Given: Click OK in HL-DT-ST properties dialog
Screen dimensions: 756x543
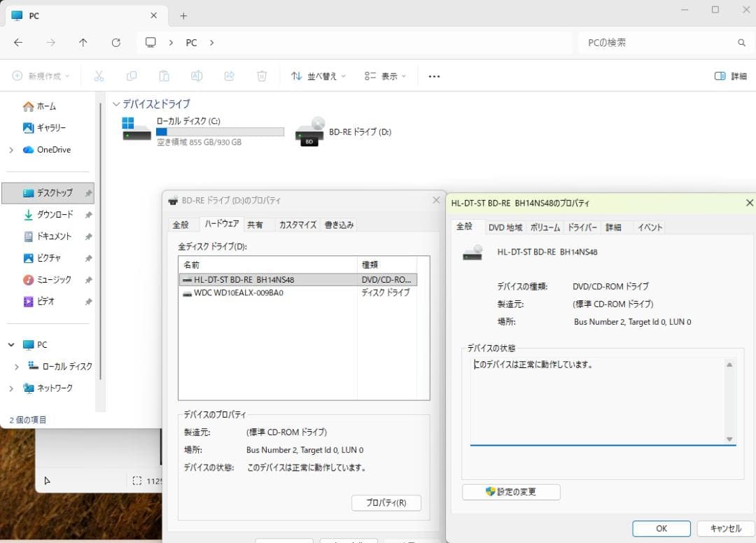Looking at the screenshot, I should point(661,528).
